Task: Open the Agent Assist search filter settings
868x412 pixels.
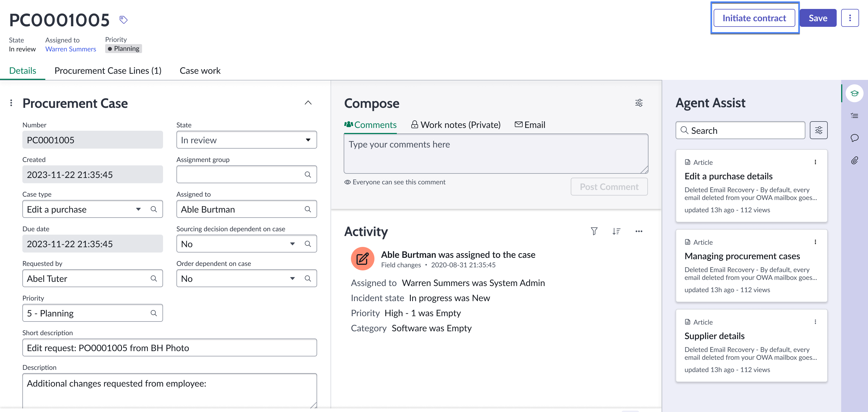Action: [819, 130]
